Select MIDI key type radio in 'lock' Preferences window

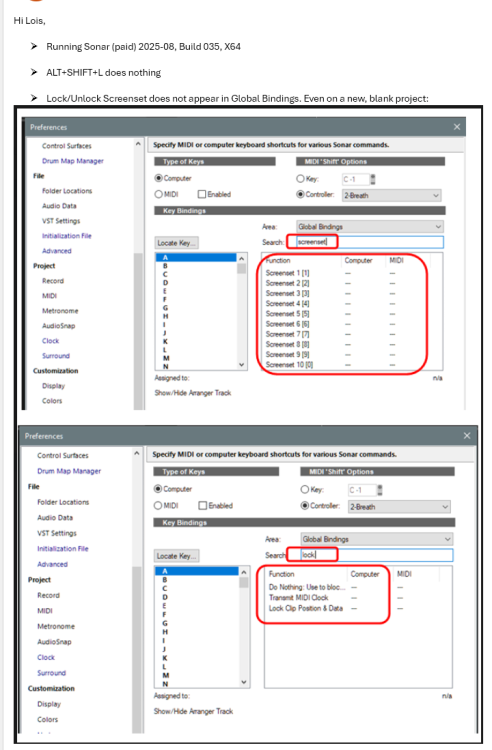point(158,505)
